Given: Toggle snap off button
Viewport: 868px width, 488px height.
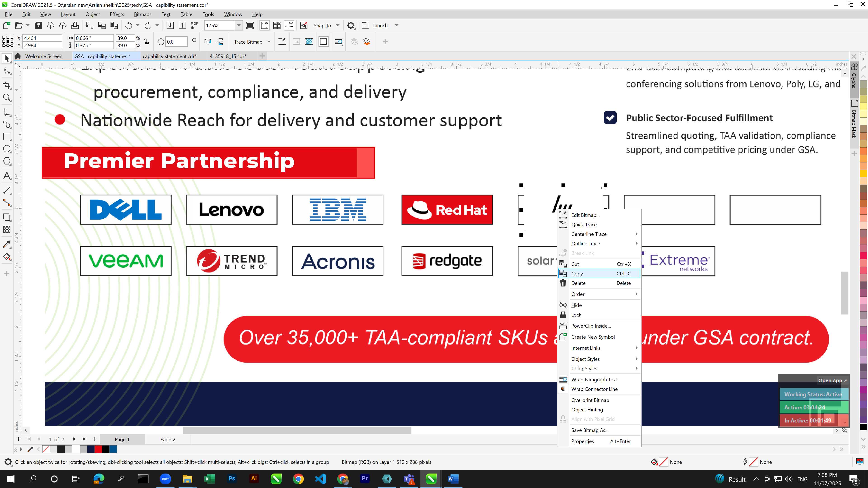Looking at the screenshot, I should pos(304,25).
